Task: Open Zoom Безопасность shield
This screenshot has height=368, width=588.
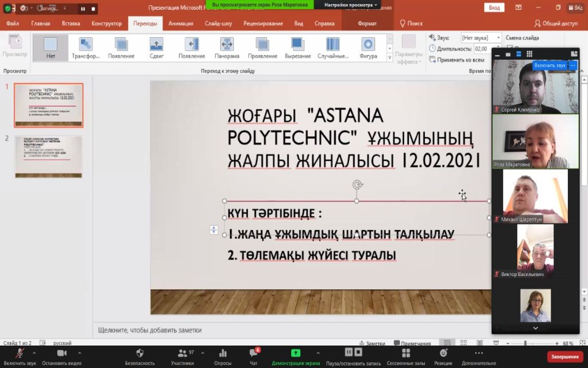Action: pyautogui.click(x=140, y=356)
